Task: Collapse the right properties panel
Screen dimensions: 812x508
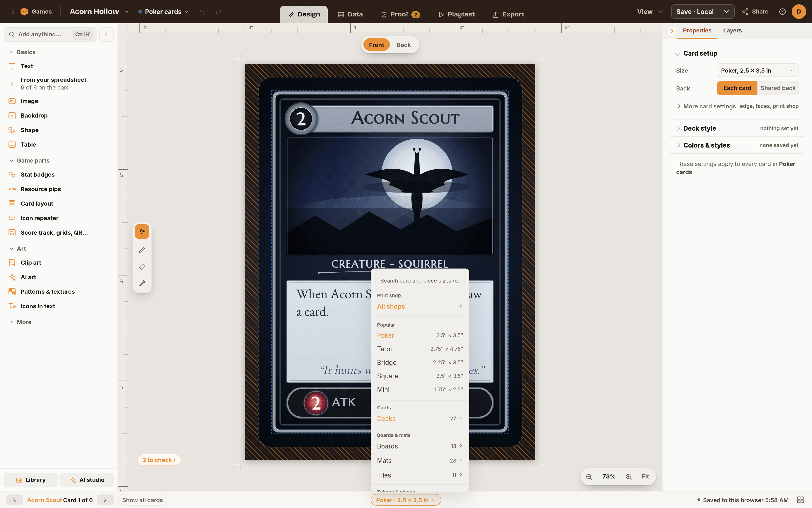Action: pyautogui.click(x=672, y=30)
